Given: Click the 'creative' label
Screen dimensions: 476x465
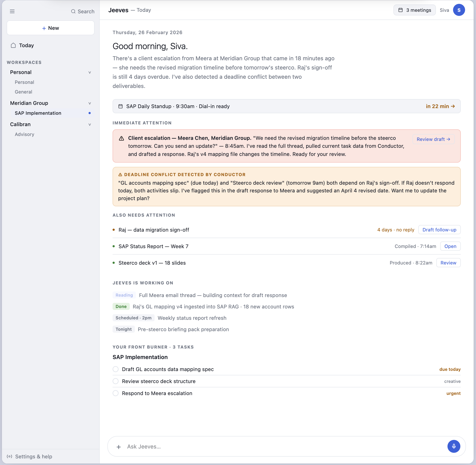Looking at the screenshot, I should pos(452,381).
